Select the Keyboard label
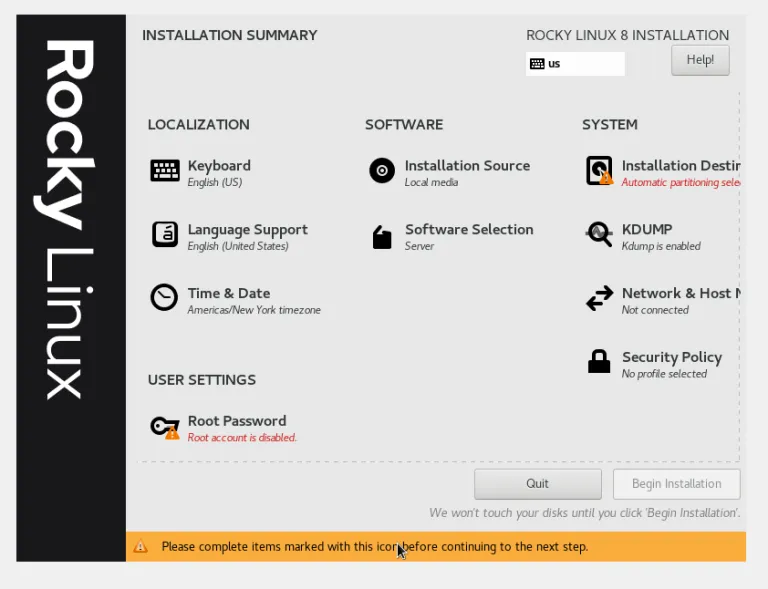Viewport: 768px width, 589px height. 219,165
